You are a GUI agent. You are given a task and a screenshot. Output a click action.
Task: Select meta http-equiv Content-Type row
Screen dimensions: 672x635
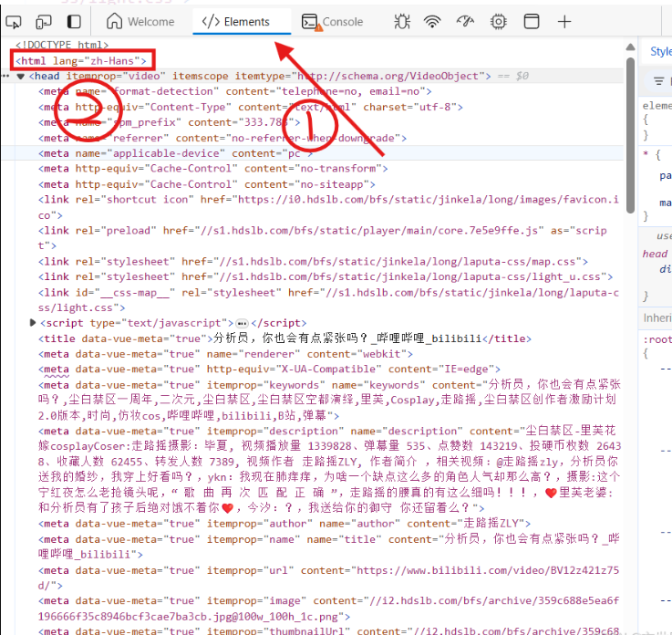click(x=251, y=107)
